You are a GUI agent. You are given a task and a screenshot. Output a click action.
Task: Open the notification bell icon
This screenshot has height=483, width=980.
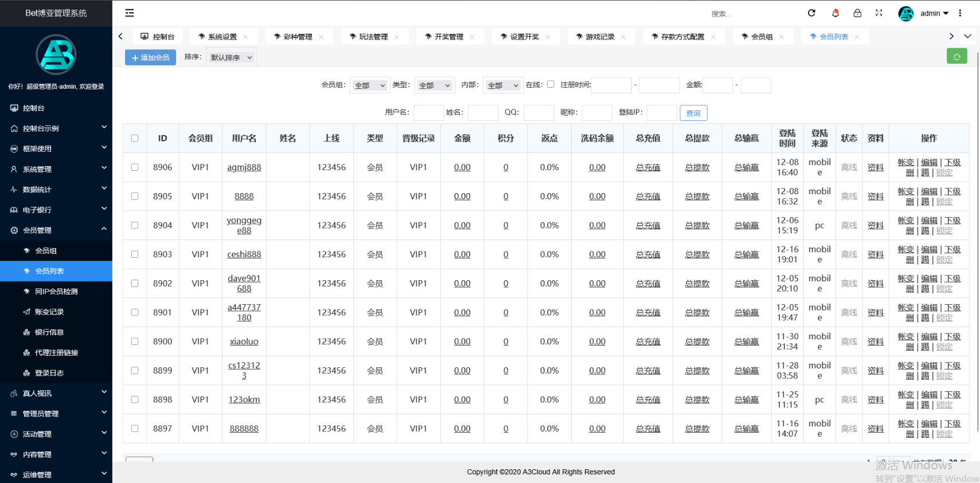click(835, 13)
